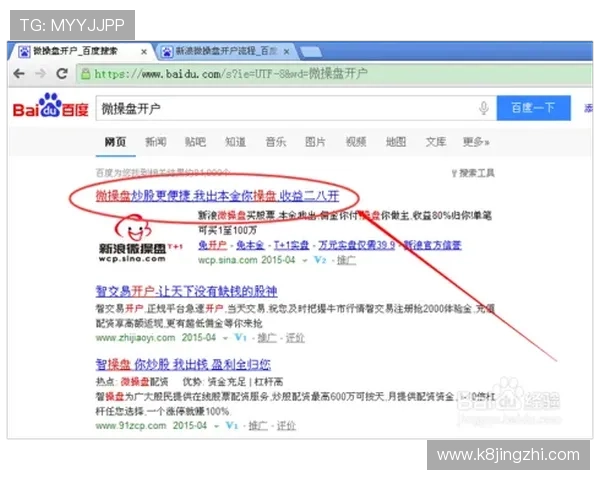Click the favicon of the 新浪微操盘开户流程 tab
Image resolution: width=600 pixels, height=480 pixels.
coord(167,51)
